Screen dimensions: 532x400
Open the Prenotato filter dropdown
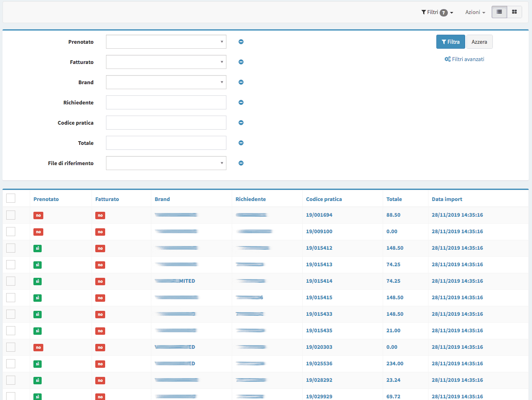tap(166, 42)
